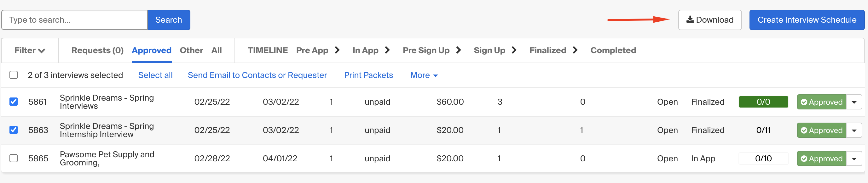Uncheck the checkbox for interview 5861
The width and height of the screenshot is (868, 183).
(14, 102)
